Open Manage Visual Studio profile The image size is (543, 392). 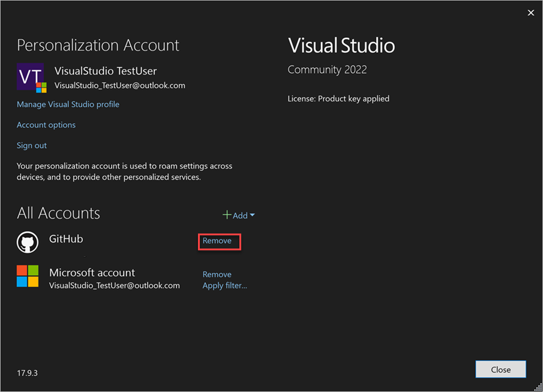point(68,104)
